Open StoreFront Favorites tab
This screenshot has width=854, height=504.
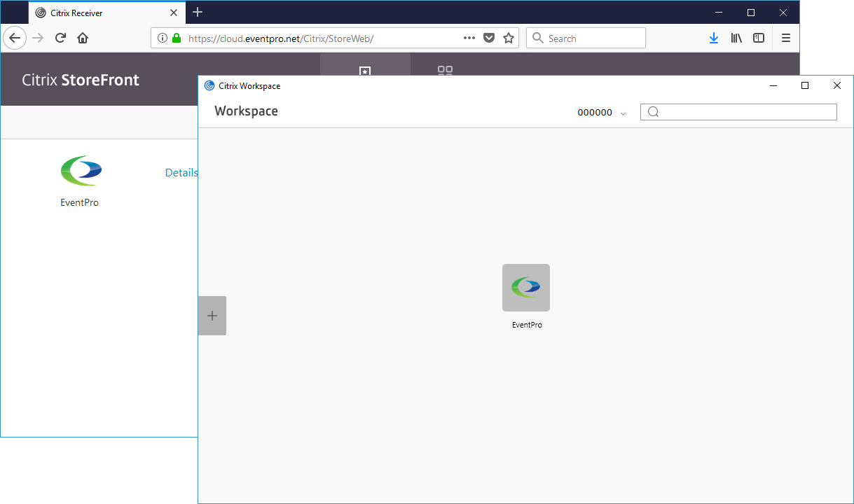pyautogui.click(x=365, y=64)
